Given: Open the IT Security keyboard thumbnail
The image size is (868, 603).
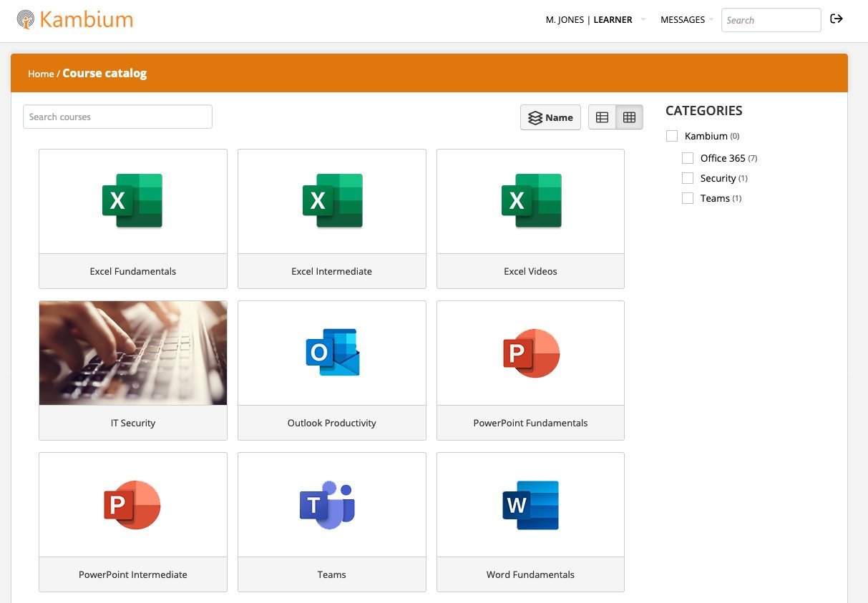Looking at the screenshot, I should (x=133, y=353).
